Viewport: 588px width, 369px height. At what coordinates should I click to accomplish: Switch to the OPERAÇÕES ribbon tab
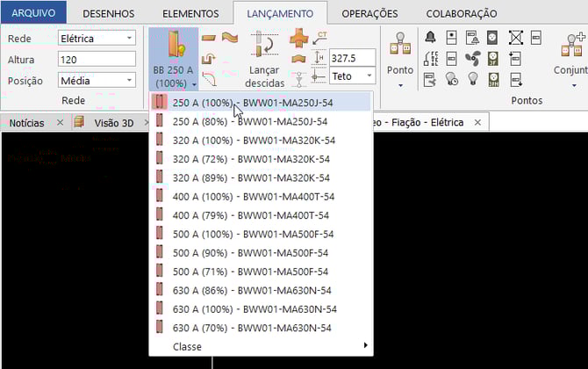point(369,13)
